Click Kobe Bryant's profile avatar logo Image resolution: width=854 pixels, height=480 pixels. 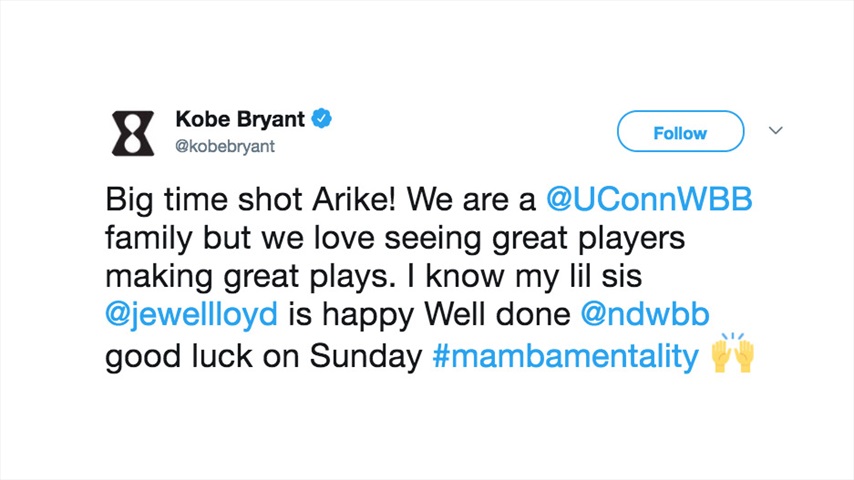[130, 133]
